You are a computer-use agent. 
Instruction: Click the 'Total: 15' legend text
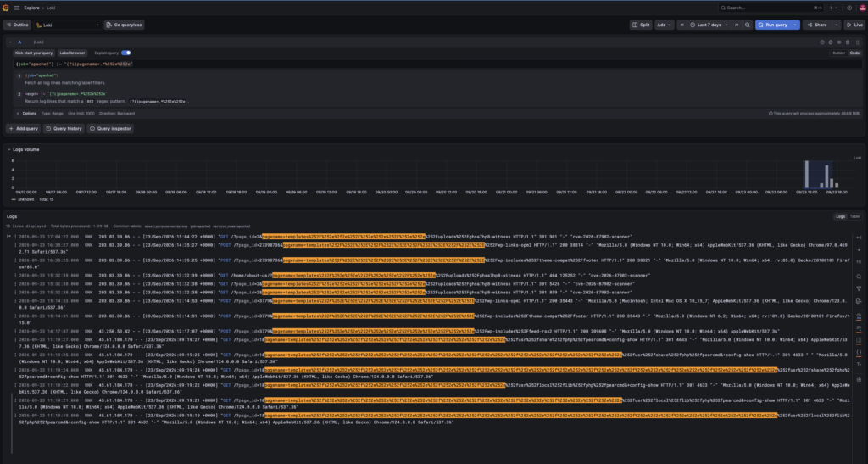coord(46,199)
